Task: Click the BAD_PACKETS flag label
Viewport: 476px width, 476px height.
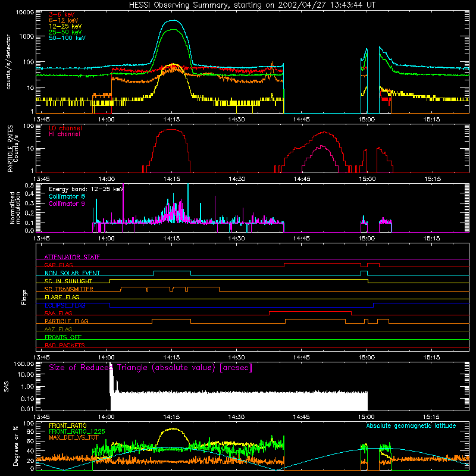Action: [65, 345]
